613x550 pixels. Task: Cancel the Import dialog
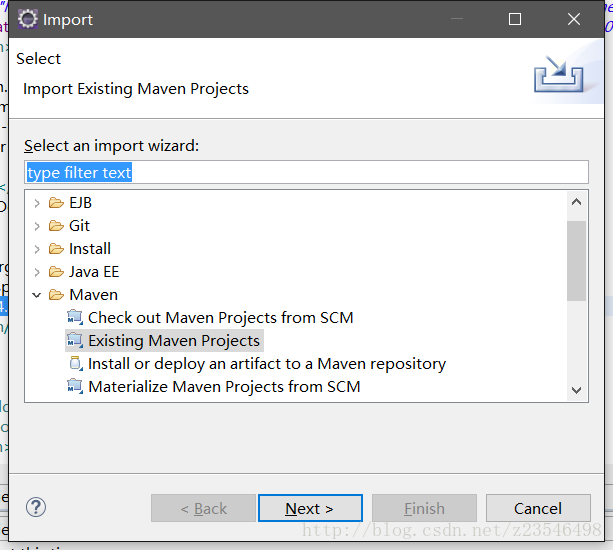pyautogui.click(x=538, y=508)
